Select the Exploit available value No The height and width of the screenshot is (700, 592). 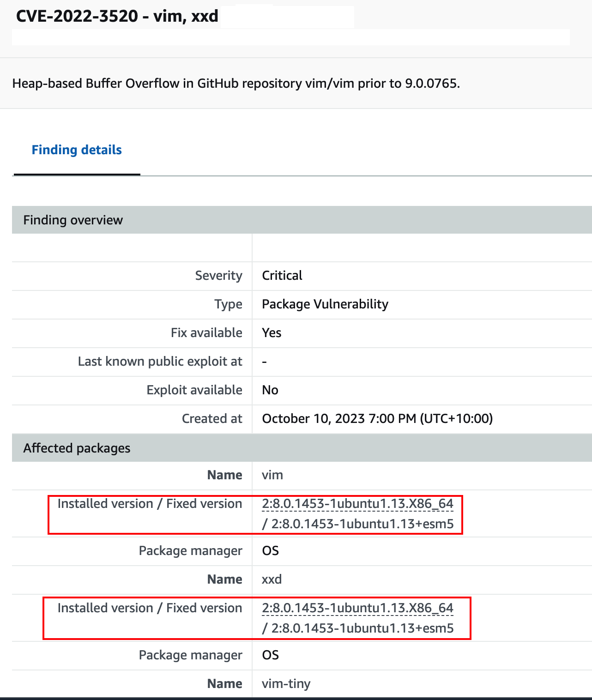tap(270, 390)
